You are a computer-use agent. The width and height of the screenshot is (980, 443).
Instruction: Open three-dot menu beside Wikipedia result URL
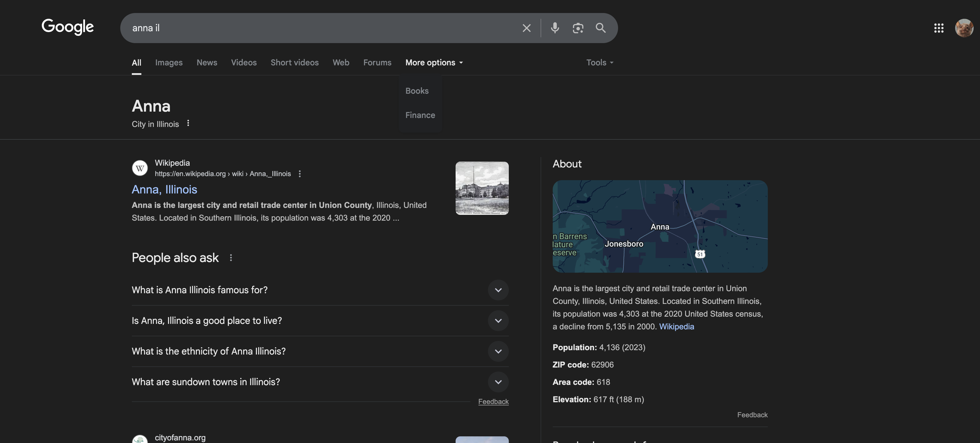300,174
